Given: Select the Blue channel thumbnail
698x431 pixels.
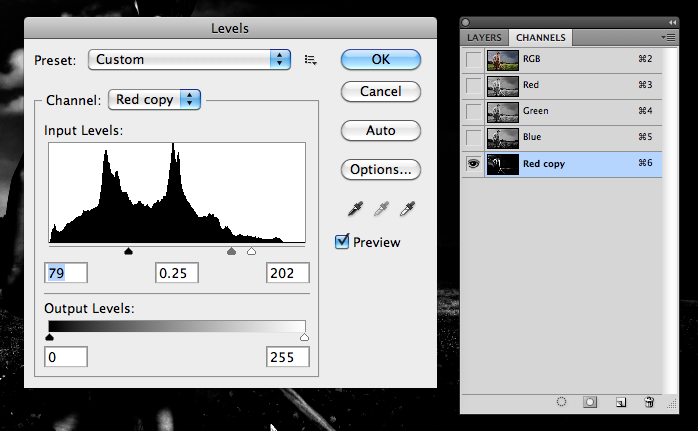Looking at the screenshot, I should coord(503,138).
